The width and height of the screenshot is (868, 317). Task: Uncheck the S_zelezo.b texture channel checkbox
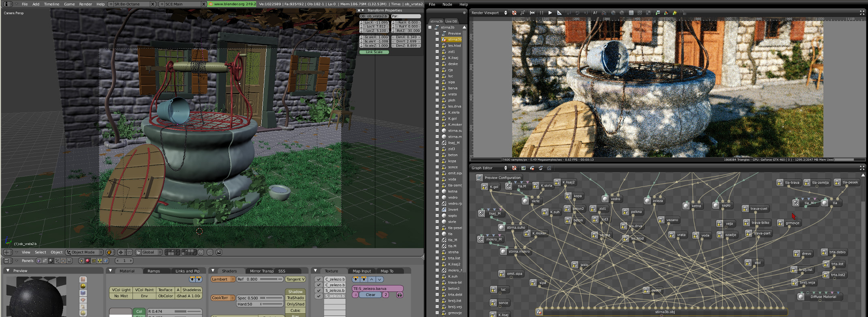click(x=319, y=291)
